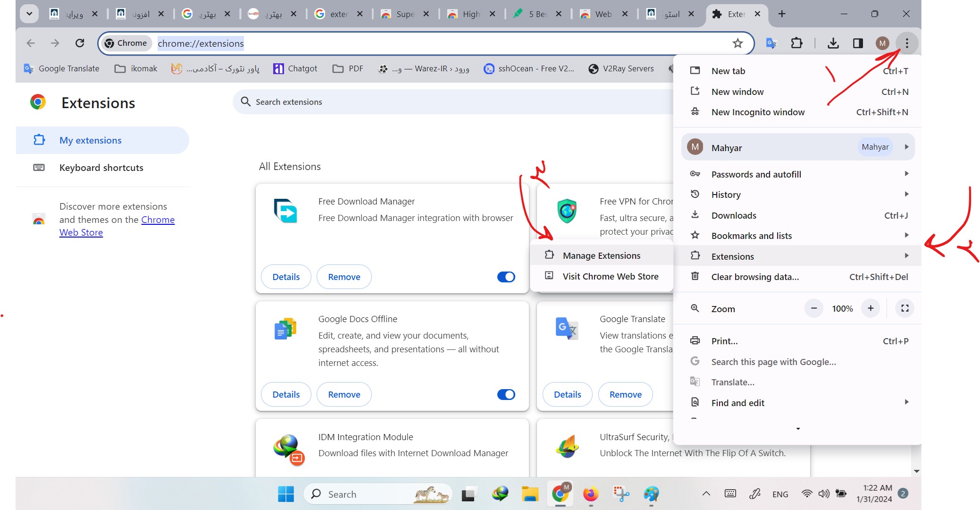Viewport: 980px width, 510px height.
Task: Open the V2Ray Servers bookmark
Action: (x=621, y=68)
